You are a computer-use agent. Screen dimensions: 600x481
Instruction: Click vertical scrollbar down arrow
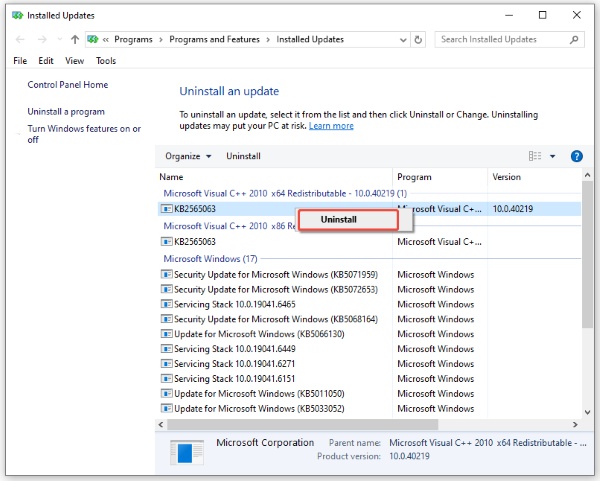coord(587,412)
